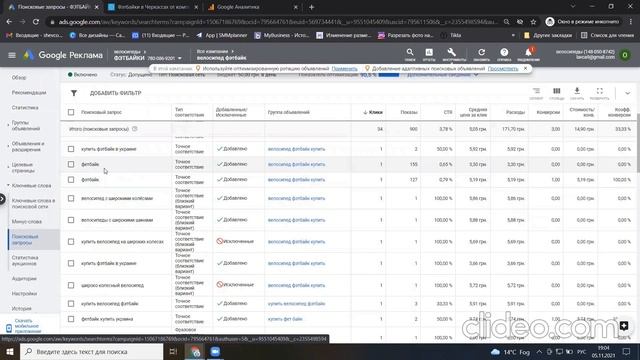
Task: Switch to the Google Аналитика browser tab
Action: point(252,7)
